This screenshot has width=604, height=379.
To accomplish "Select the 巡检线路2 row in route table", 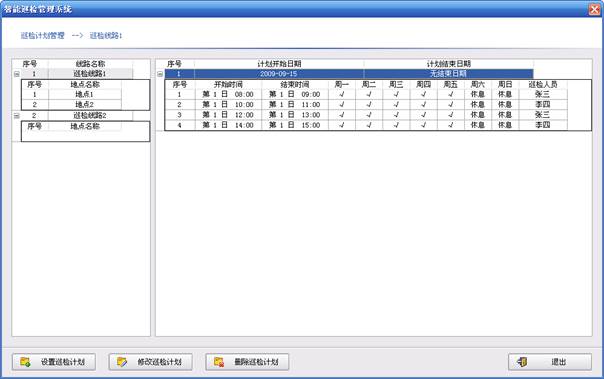I will coord(76,115).
